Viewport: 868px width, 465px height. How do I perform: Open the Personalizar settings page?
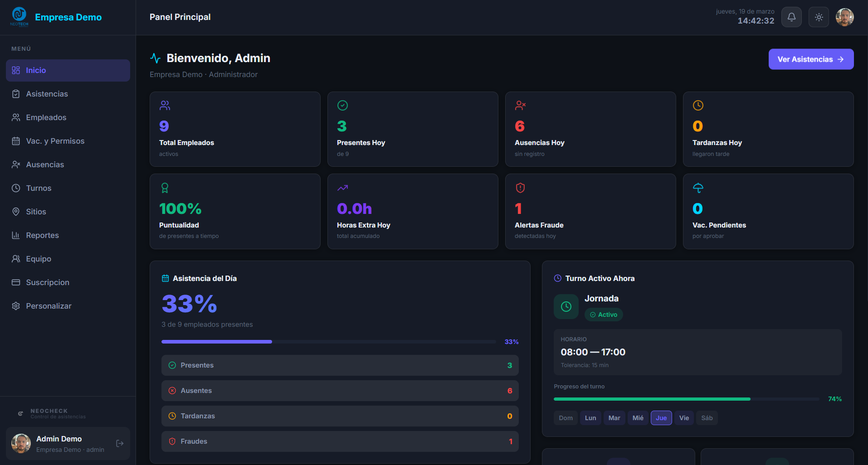click(x=49, y=306)
